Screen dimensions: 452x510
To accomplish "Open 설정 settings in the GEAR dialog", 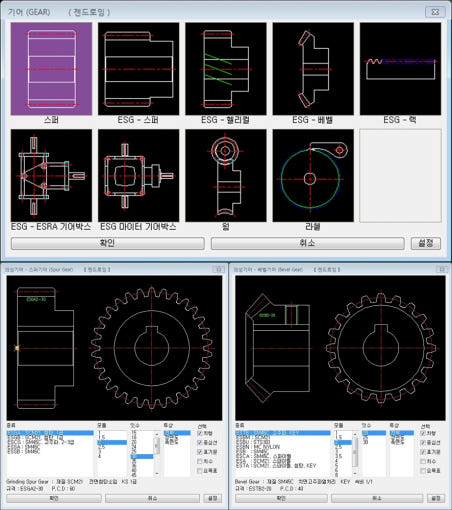I will point(426,243).
